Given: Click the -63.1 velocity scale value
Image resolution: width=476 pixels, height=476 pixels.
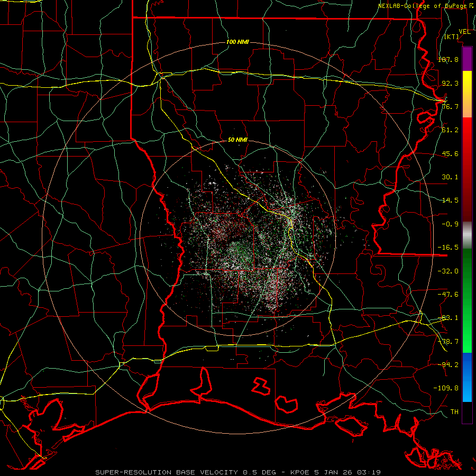Looking at the screenshot, I should (x=448, y=318).
